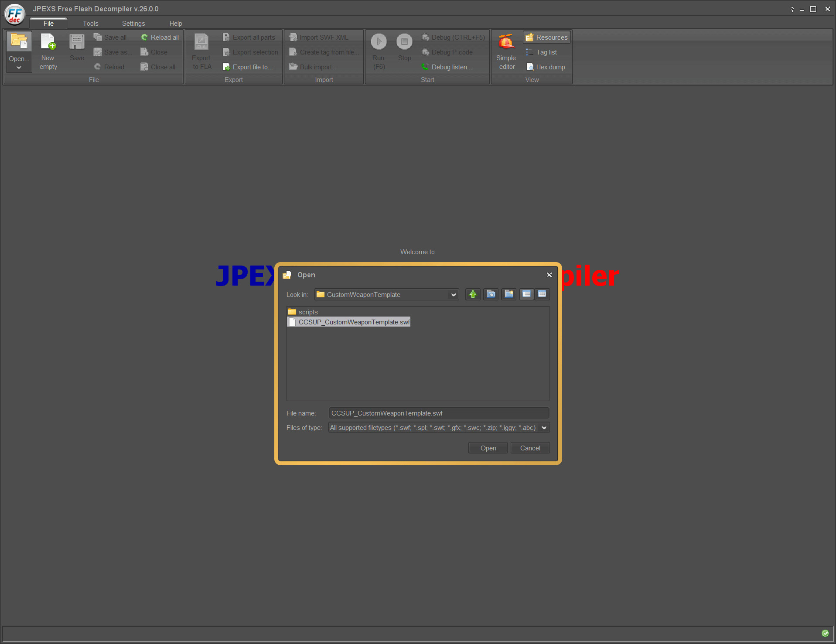Click Create tag from file...
The width and height of the screenshot is (836, 644).
tap(324, 52)
